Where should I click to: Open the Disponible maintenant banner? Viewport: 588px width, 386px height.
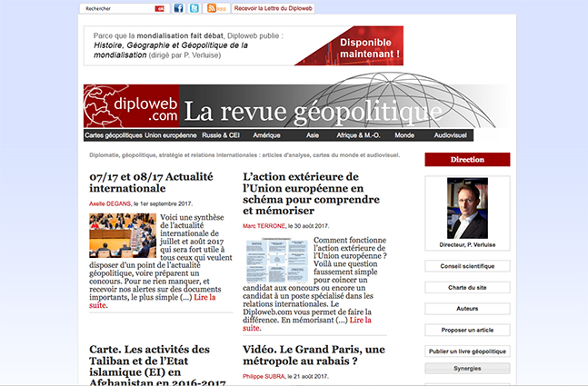(x=244, y=45)
